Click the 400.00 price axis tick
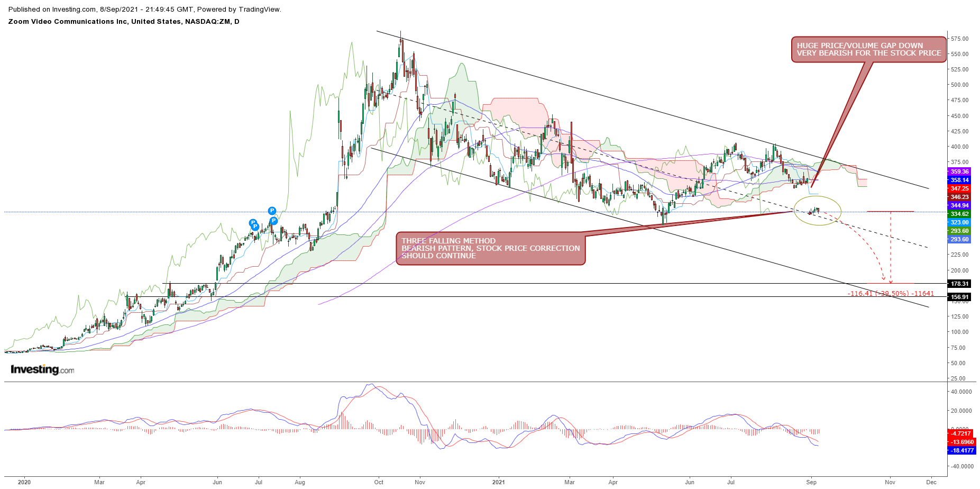This screenshot has height=489, width=980. [959, 147]
